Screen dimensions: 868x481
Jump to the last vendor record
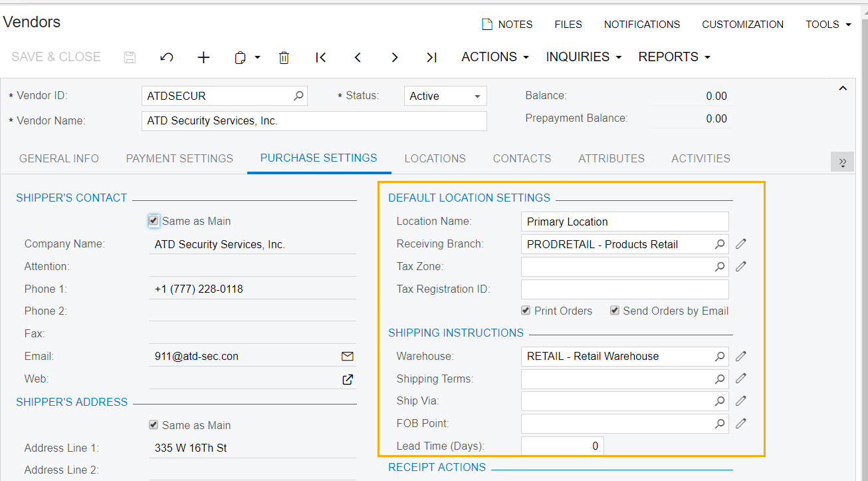(x=431, y=57)
